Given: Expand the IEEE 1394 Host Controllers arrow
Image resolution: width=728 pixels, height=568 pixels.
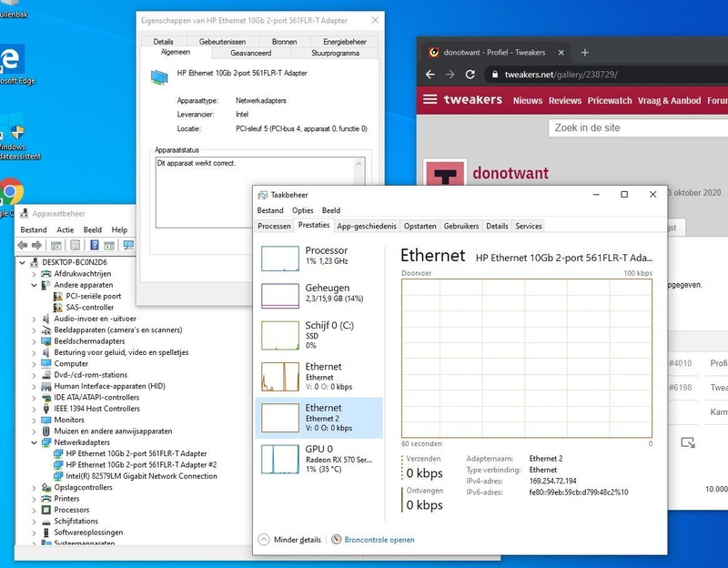Looking at the screenshot, I should 34,409.
